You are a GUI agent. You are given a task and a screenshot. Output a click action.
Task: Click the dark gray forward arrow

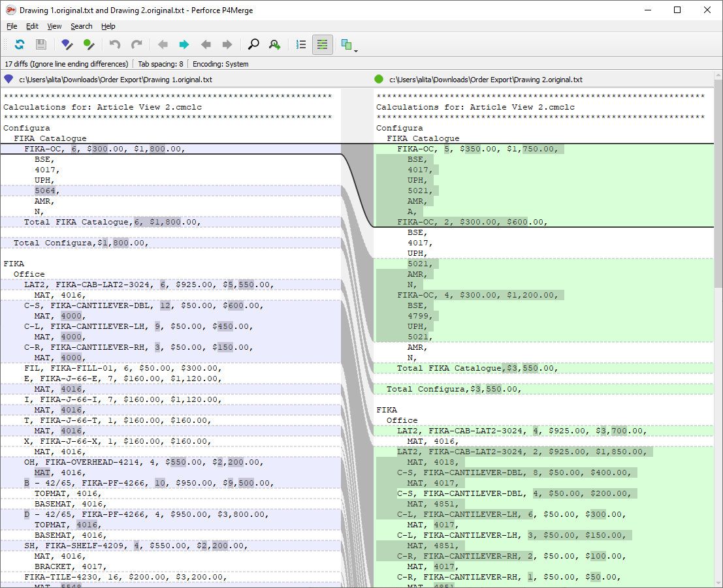[x=227, y=44]
